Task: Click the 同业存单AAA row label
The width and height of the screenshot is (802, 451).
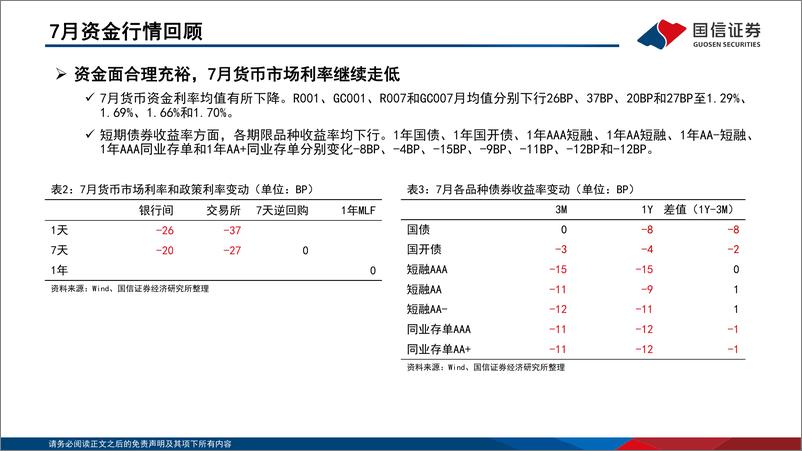Action: (x=439, y=329)
